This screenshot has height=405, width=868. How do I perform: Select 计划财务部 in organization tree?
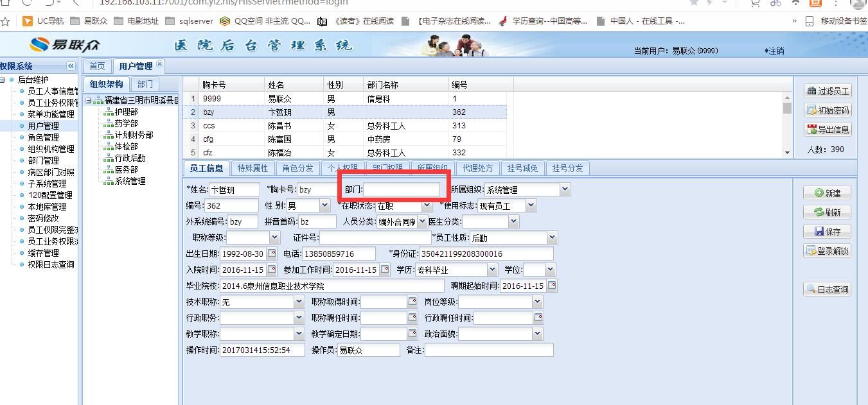(134, 135)
